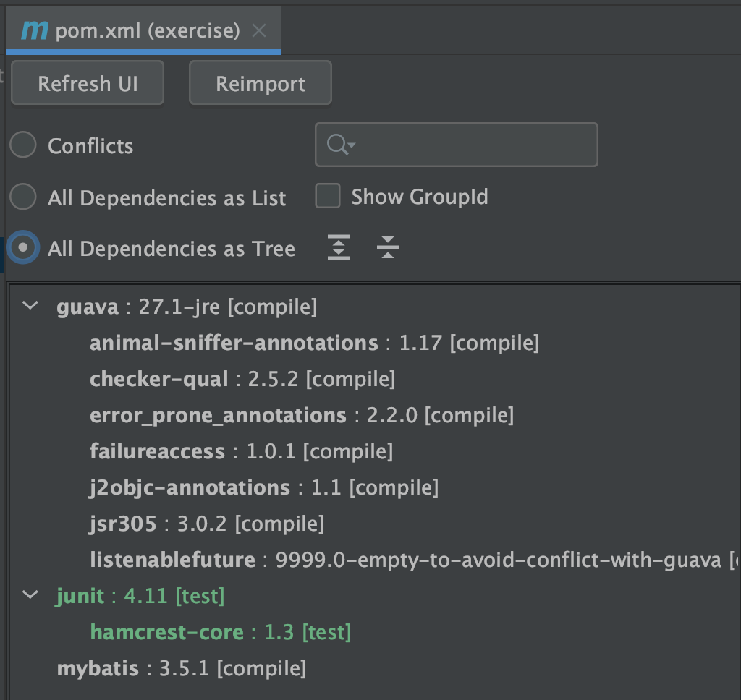Select All Dependencies as List option
This screenshot has height=700, width=741.
click(23, 197)
